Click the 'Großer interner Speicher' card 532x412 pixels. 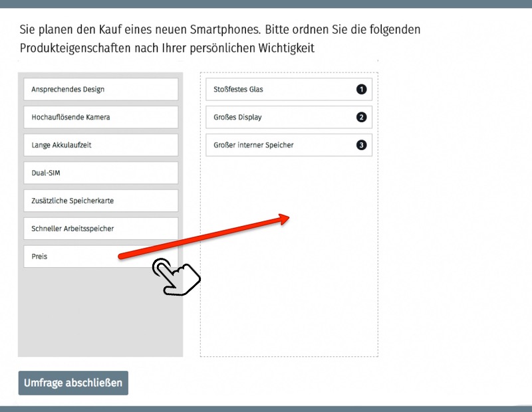coord(289,145)
